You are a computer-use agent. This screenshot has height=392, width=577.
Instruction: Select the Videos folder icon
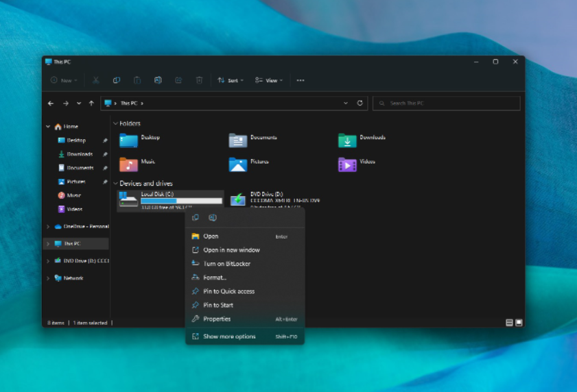tap(347, 164)
